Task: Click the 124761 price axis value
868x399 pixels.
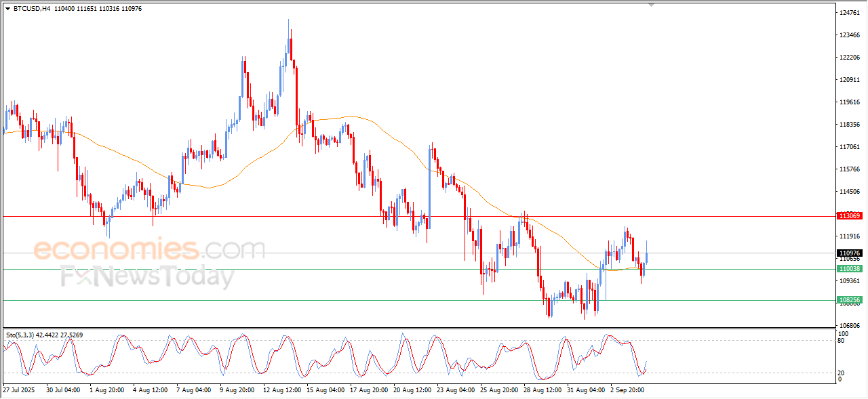Action: point(850,13)
